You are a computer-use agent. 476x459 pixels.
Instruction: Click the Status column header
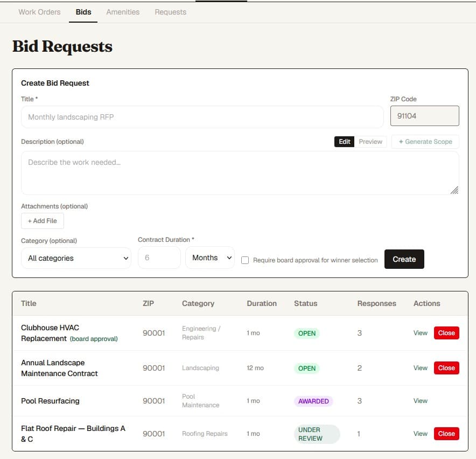click(x=306, y=303)
